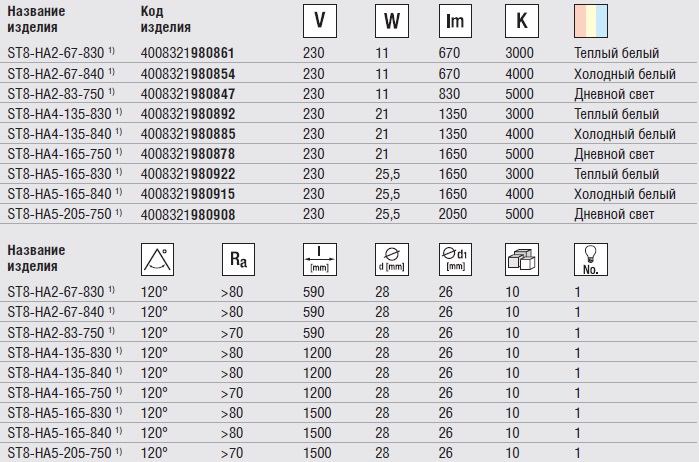
Task: Click the diameter d [mm] icon
Action: point(389,261)
